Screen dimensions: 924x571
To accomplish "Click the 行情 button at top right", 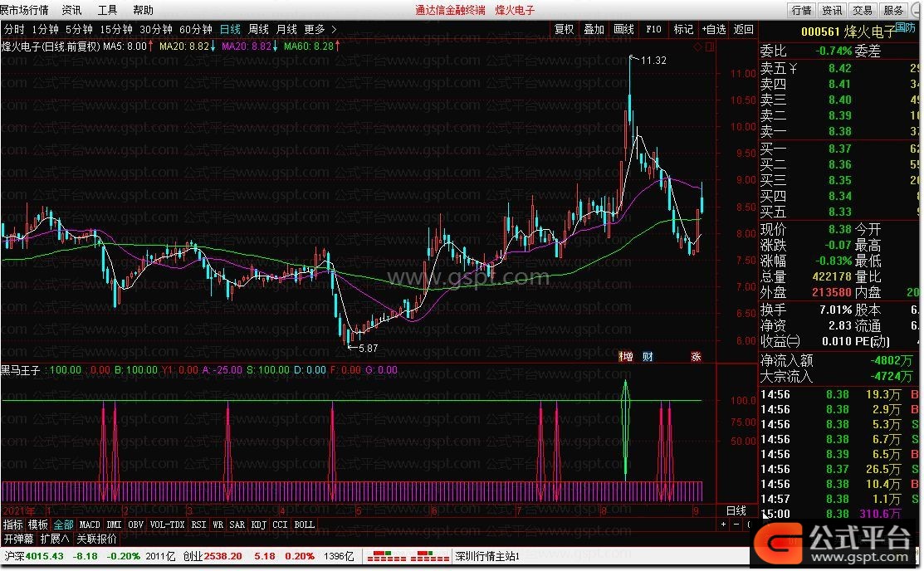I will (x=801, y=10).
